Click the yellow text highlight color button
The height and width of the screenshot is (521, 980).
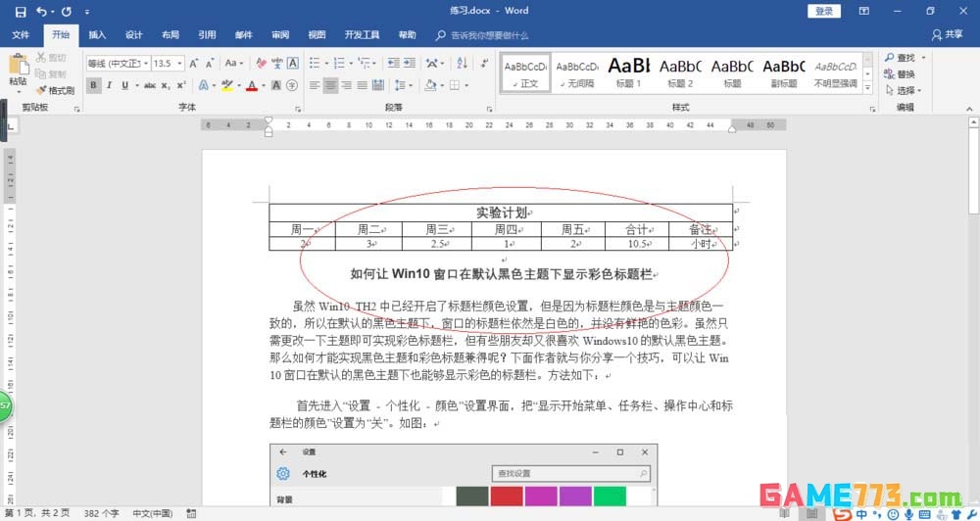pos(226,85)
